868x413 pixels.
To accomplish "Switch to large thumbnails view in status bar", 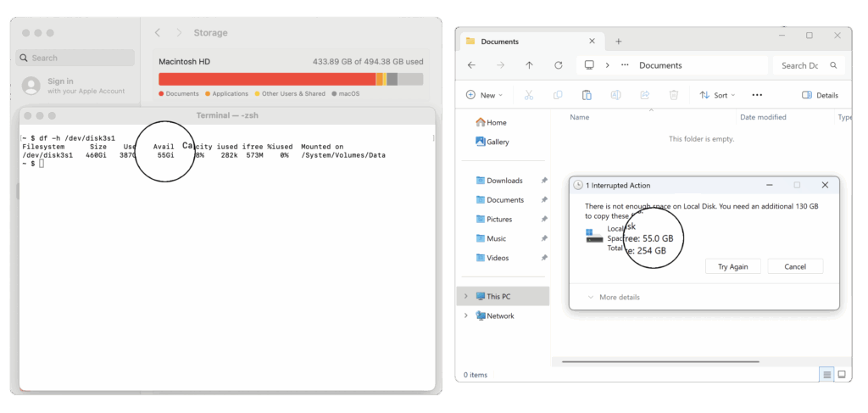I will point(842,374).
